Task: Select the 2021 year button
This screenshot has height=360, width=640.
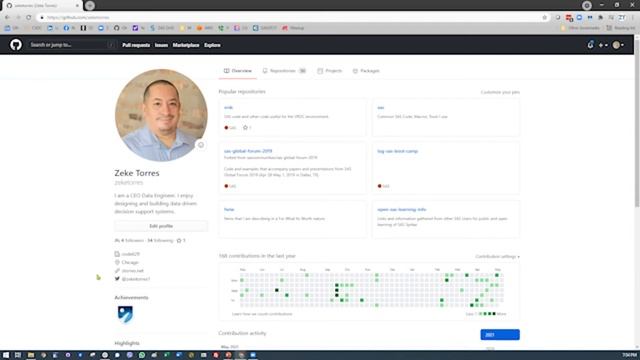Action: [x=500, y=335]
